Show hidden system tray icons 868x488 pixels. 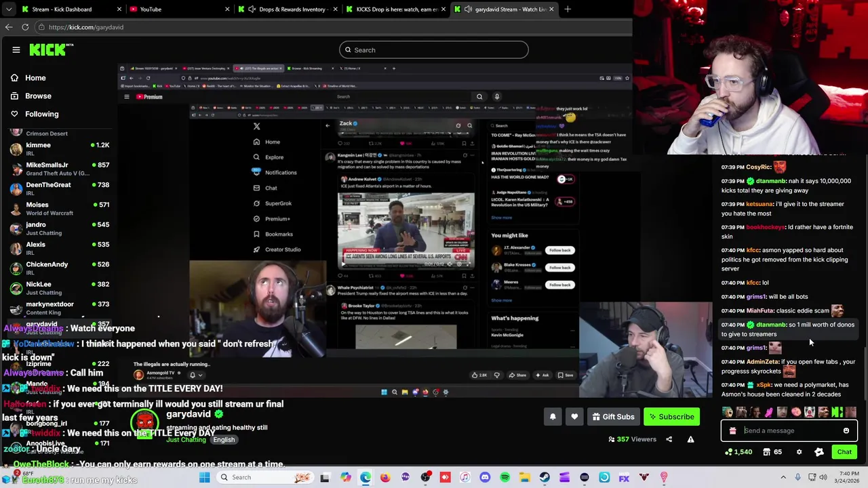pyautogui.click(x=783, y=477)
